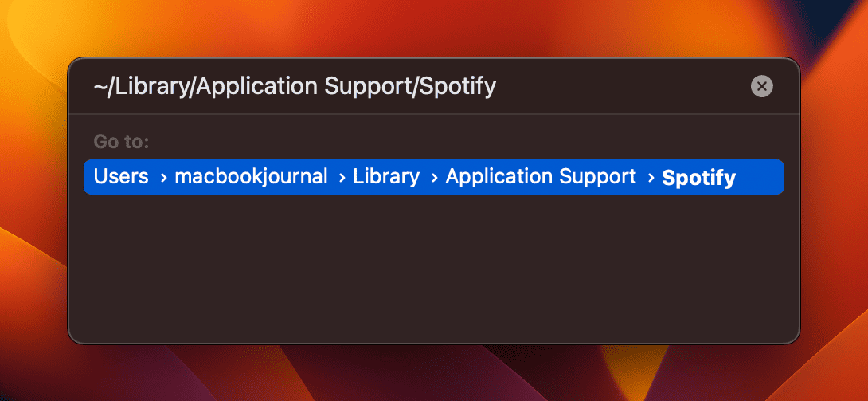Click the chevron after macbookjournal
The height and width of the screenshot is (401, 868).
click(342, 178)
